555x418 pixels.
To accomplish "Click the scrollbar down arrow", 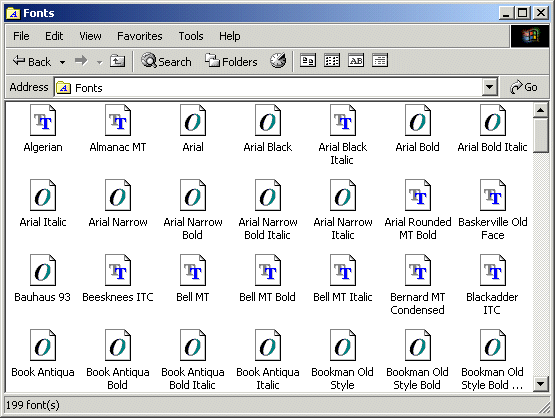I will coord(540,384).
